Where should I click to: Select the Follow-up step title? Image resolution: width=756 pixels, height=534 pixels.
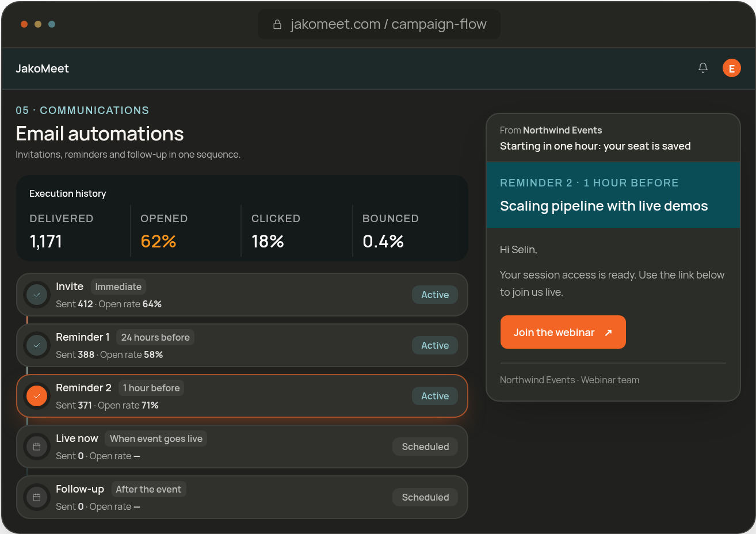(80, 489)
